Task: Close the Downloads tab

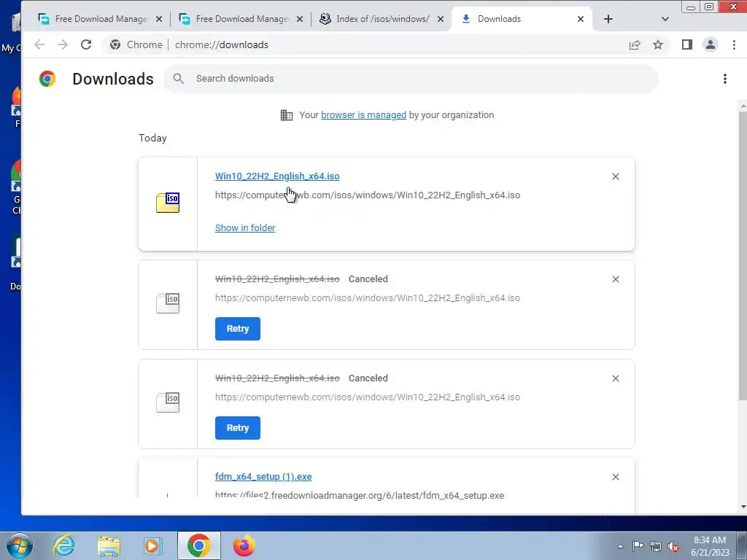Action: [x=581, y=19]
